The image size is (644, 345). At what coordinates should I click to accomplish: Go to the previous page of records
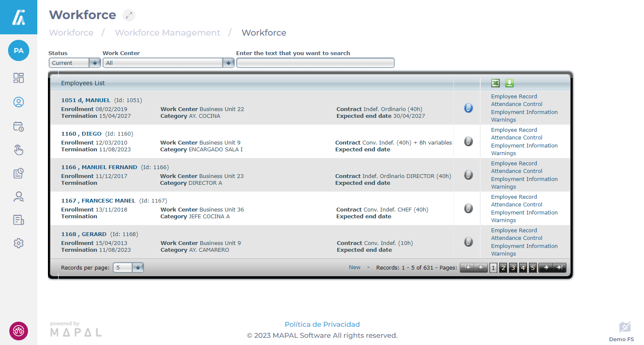[481, 267]
